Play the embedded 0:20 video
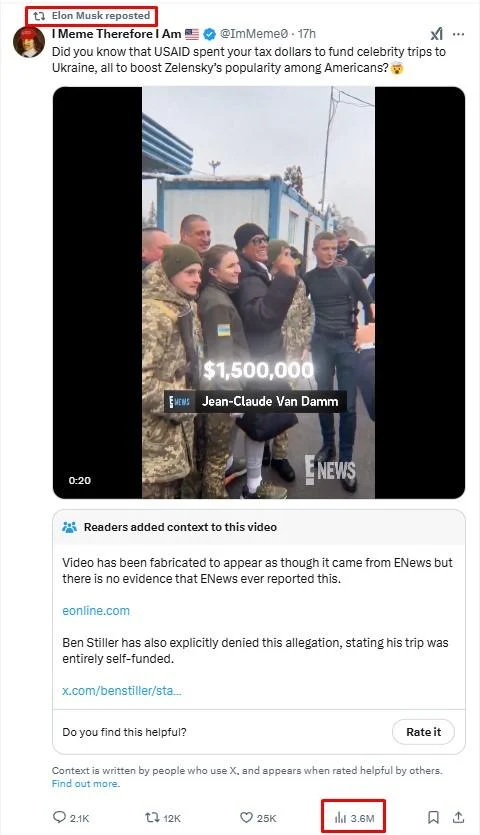Image resolution: width=480 pixels, height=835 pixels. point(258,292)
